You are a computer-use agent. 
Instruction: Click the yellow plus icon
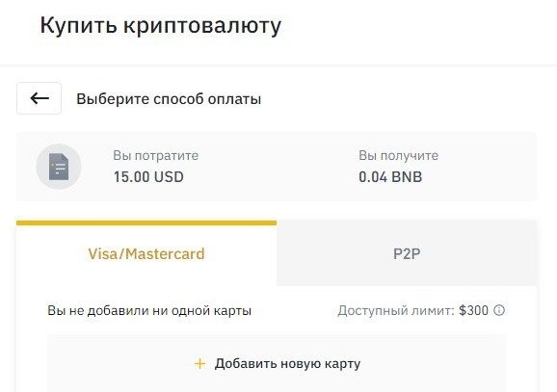coord(200,364)
